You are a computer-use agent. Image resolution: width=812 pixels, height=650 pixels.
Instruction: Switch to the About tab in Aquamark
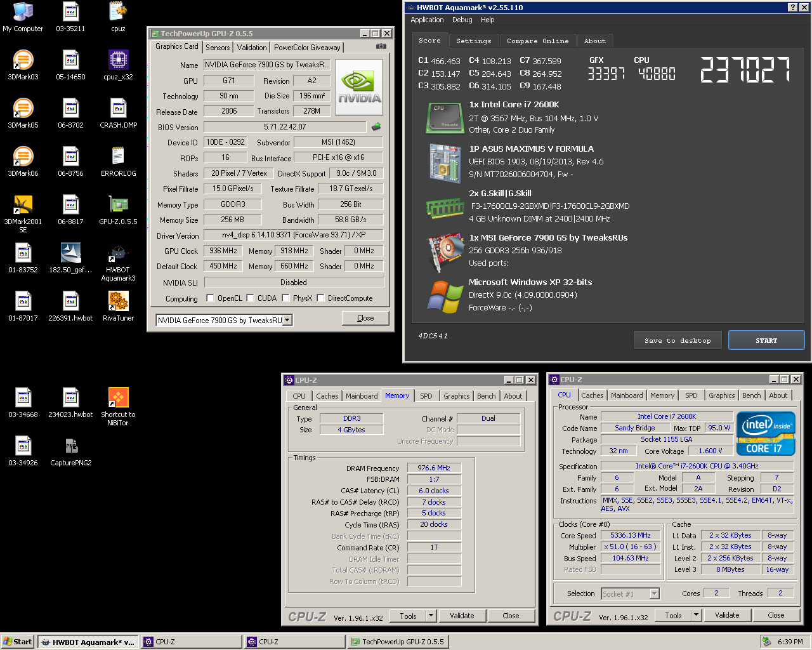(595, 41)
